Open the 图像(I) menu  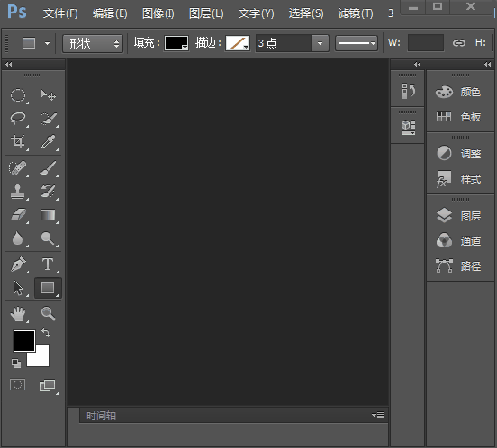(158, 13)
